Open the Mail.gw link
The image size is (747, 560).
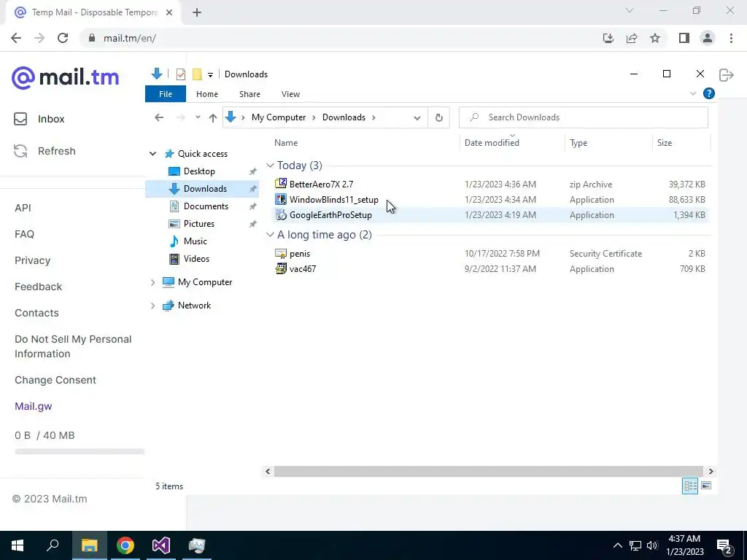click(x=34, y=407)
